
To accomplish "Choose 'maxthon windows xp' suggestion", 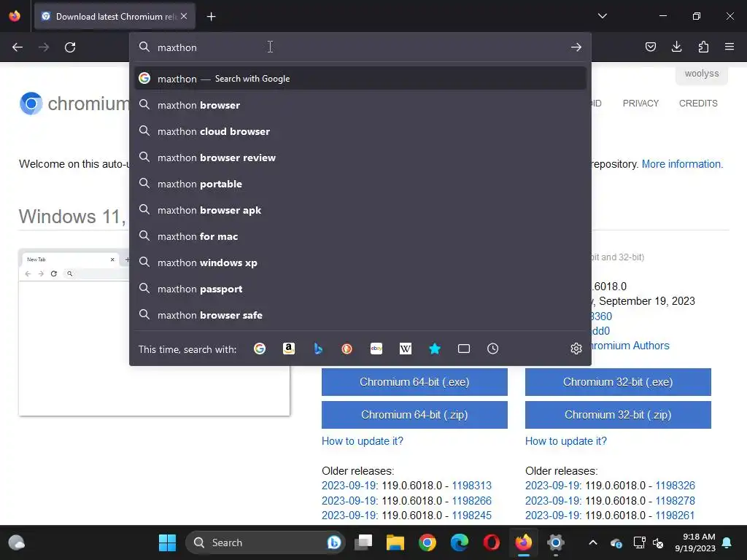I will point(360,262).
